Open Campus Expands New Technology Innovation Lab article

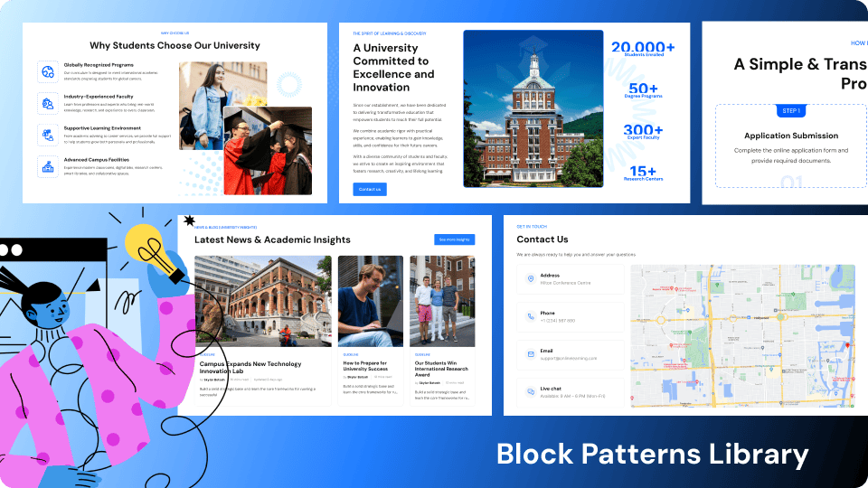point(250,368)
